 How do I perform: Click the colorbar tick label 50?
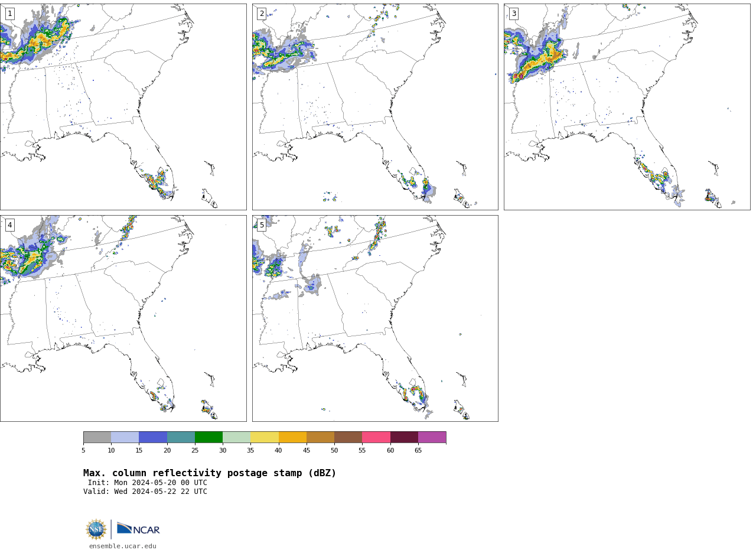pos(334,451)
